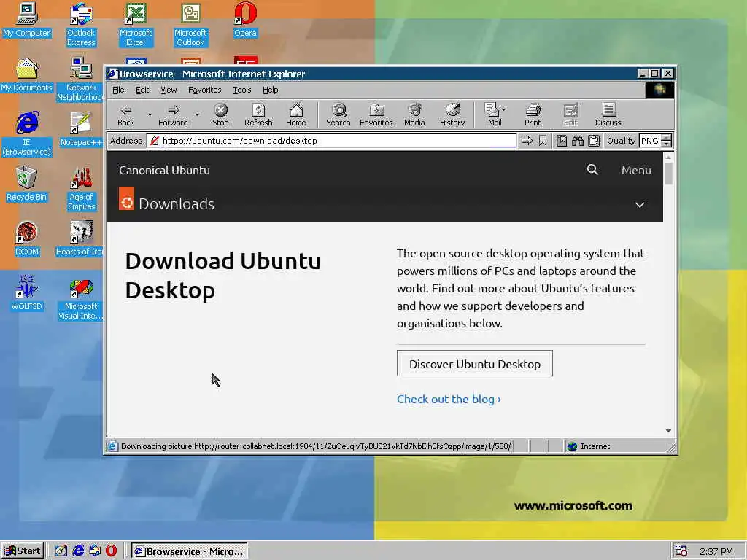Click Show Desktop quick launch icon
Image resolution: width=747 pixels, height=560 pixels.
coord(61,551)
